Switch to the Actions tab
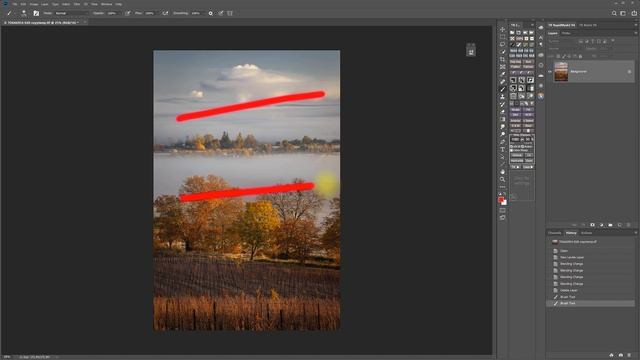The width and height of the screenshot is (640, 360). tap(587, 233)
